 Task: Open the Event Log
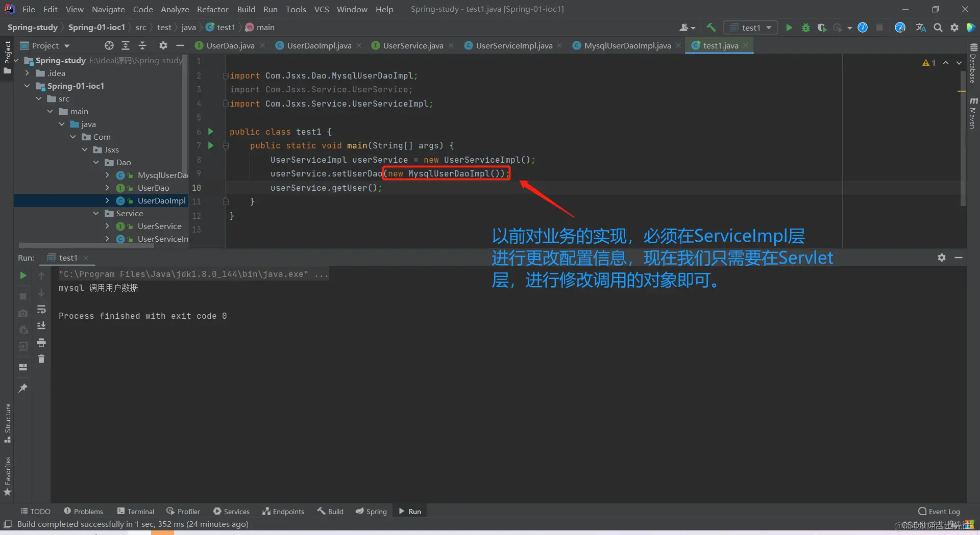pyautogui.click(x=939, y=512)
